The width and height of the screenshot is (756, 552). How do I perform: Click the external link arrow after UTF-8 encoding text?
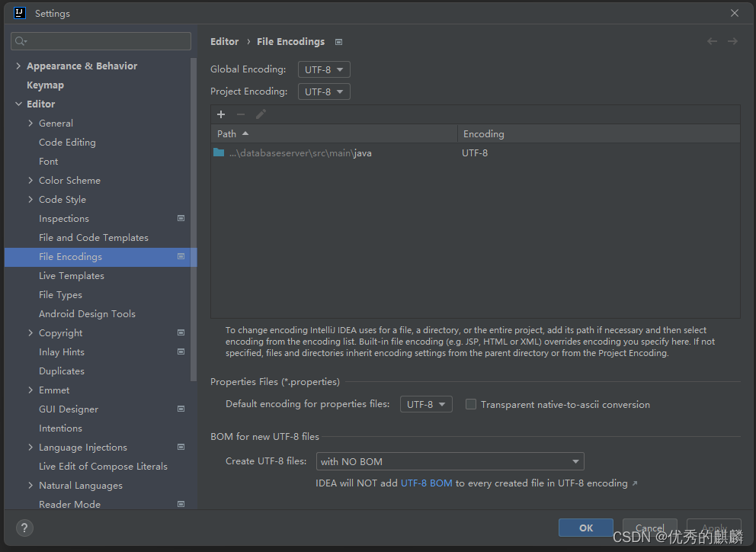point(635,483)
